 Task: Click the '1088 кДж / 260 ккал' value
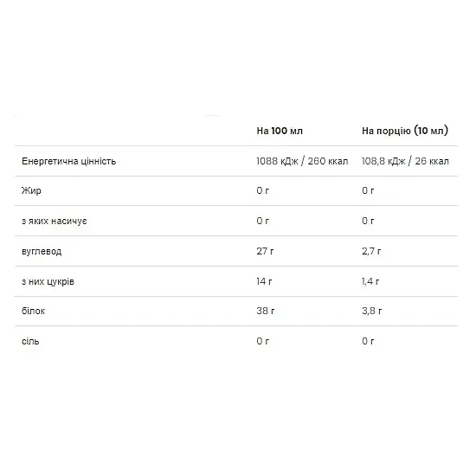tap(302, 161)
